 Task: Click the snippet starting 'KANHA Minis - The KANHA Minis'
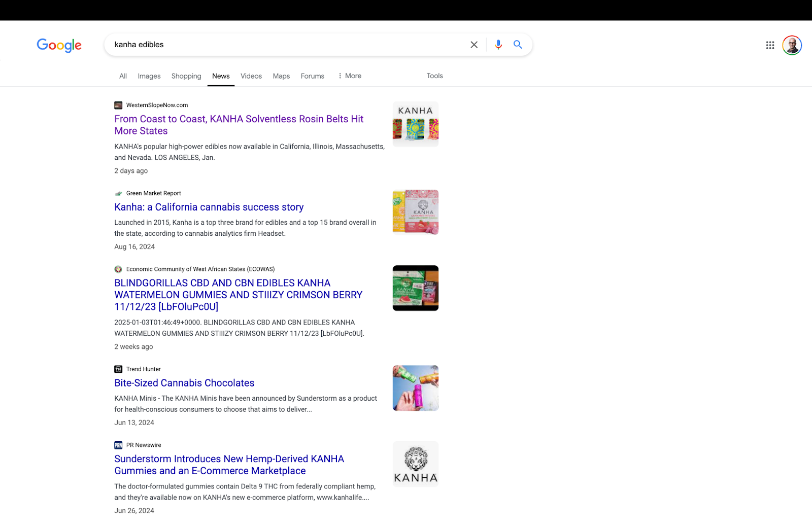tap(246, 404)
